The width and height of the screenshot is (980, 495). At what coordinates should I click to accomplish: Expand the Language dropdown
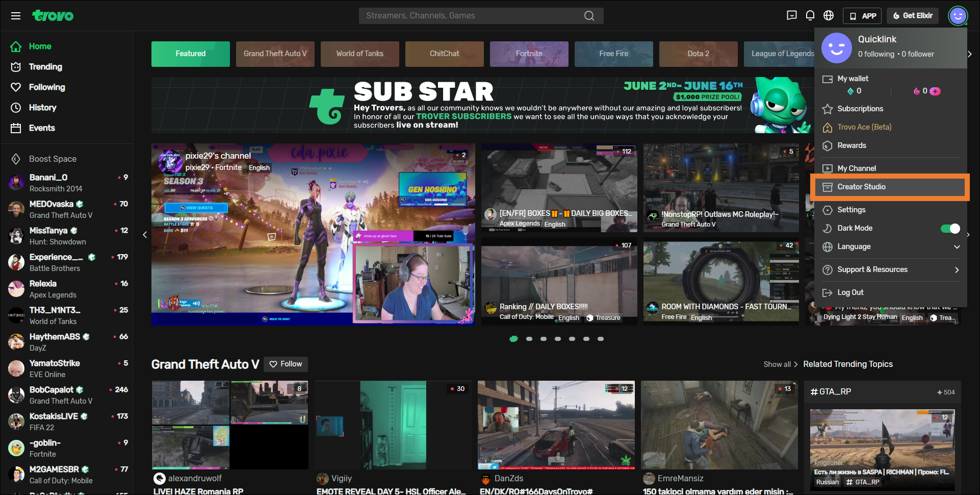[957, 246]
